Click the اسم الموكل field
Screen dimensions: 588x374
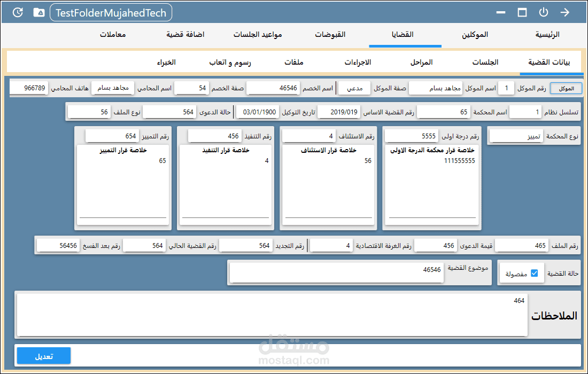pos(436,88)
